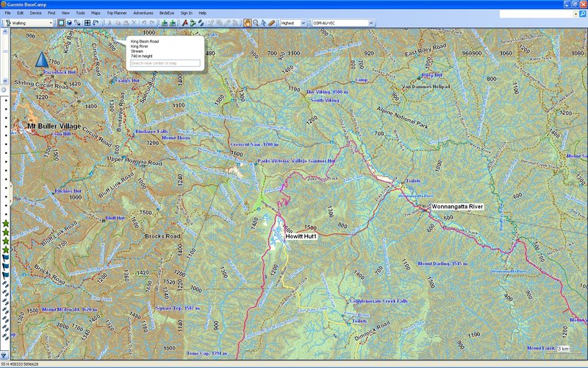This screenshot has width=588, height=368.
Task: Click the top-right search input field
Action: [x=537, y=14]
